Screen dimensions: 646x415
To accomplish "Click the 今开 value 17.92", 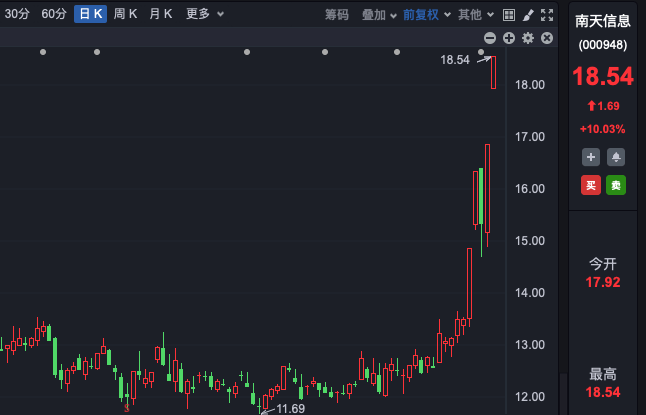I will (603, 282).
